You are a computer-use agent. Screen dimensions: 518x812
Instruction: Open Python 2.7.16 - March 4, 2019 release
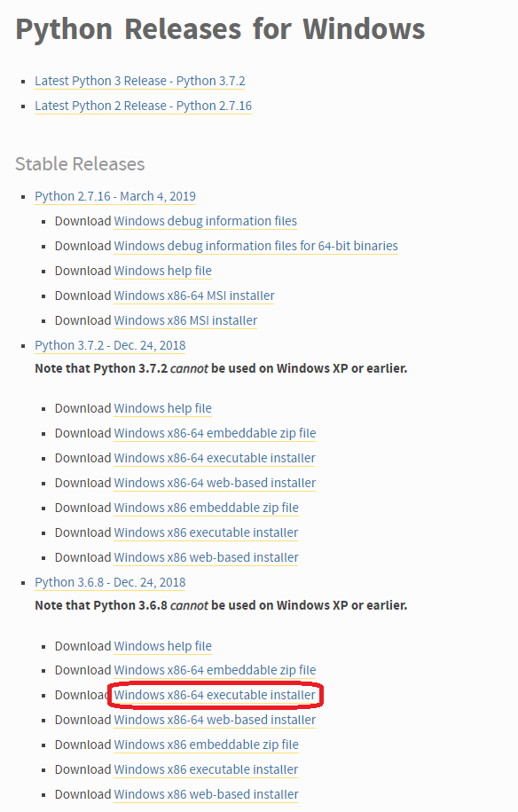click(115, 197)
